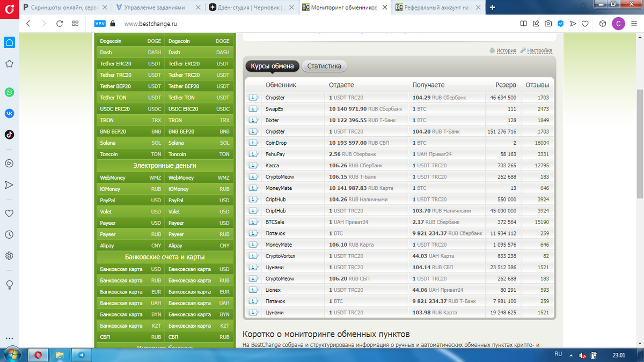Click the RU language indicator in the tray

point(558,354)
